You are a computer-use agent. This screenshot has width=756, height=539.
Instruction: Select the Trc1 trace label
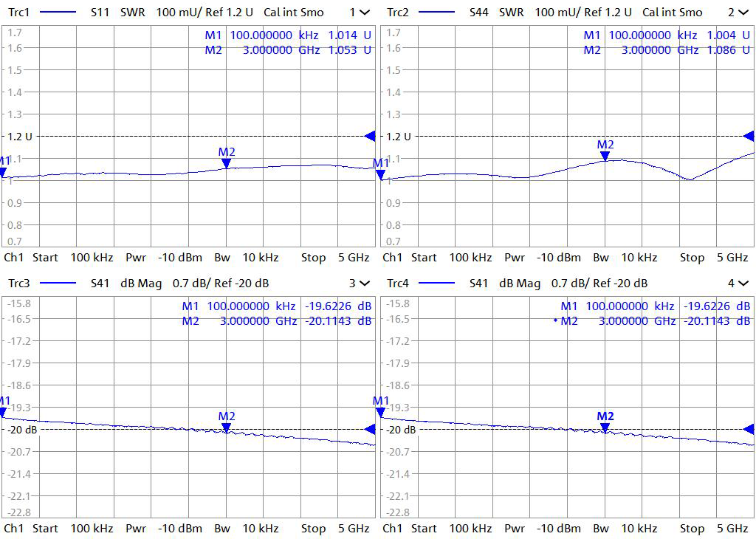tap(18, 13)
